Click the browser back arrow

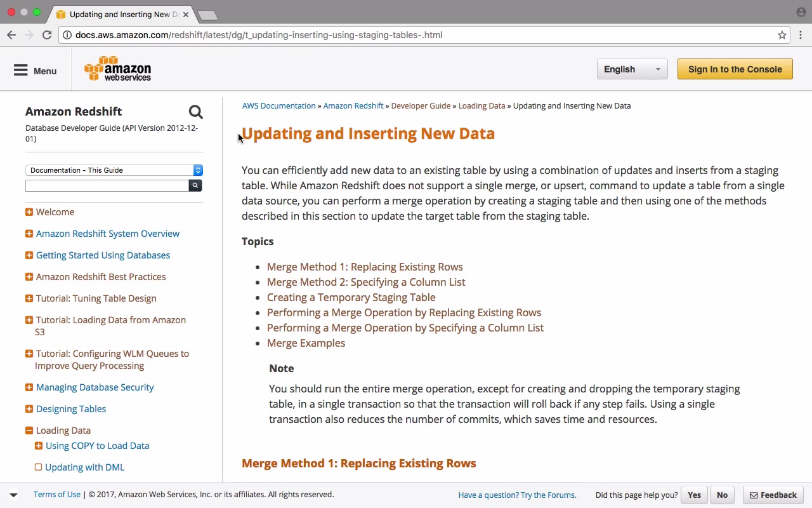pos(11,35)
